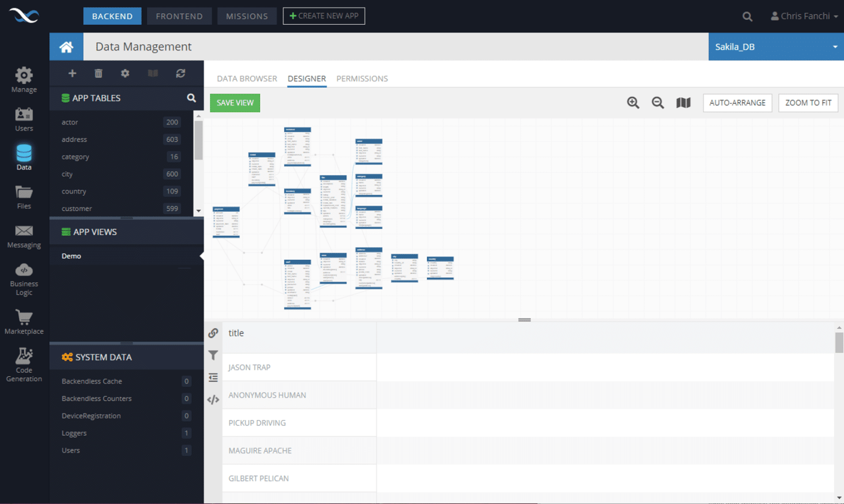Open the map overview icon near zoom controls
The width and height of the screenshot is (844, 504).
683,103
